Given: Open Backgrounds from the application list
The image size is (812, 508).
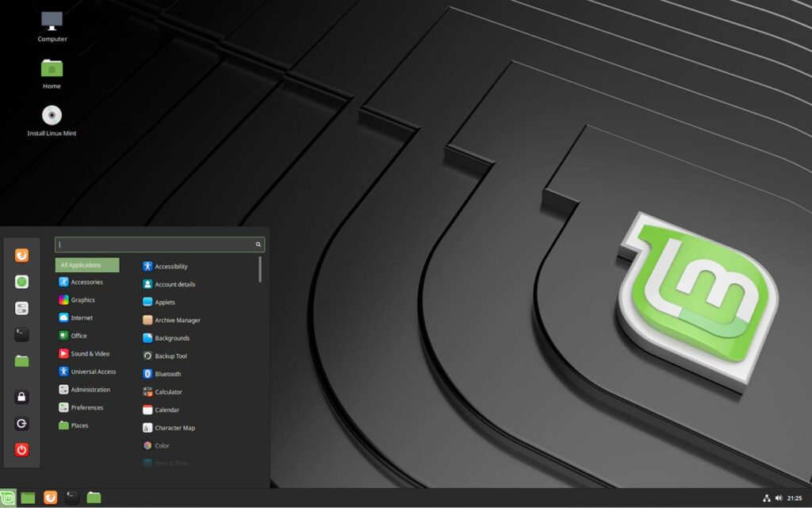Looking at the screenshot, I should tap(167, 338).
